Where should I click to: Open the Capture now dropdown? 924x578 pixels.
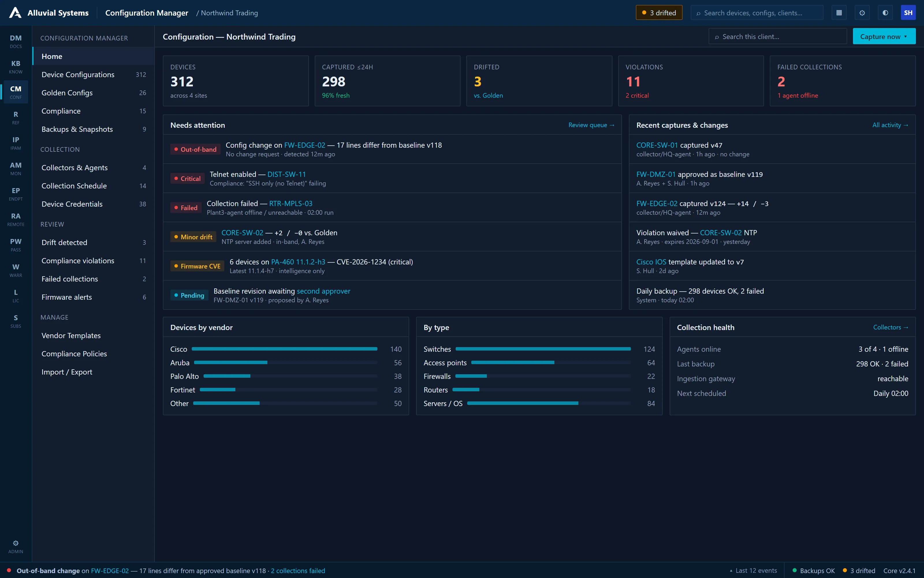884,36
